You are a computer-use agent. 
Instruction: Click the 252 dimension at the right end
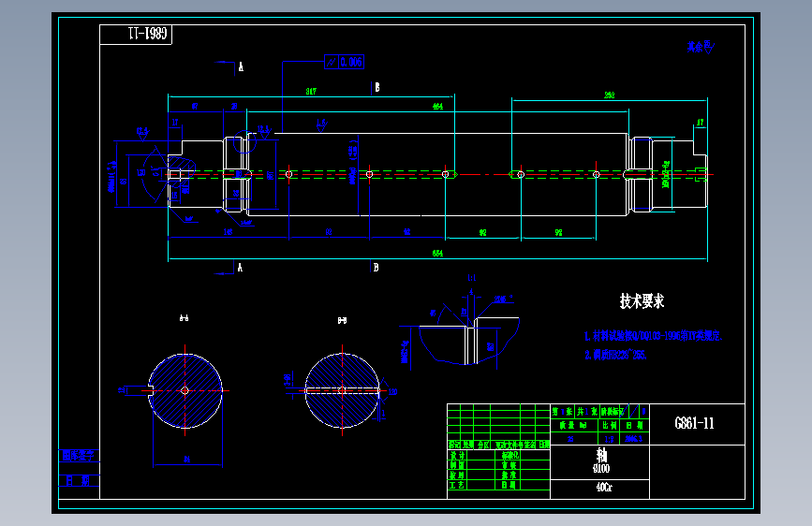(610, 95)
